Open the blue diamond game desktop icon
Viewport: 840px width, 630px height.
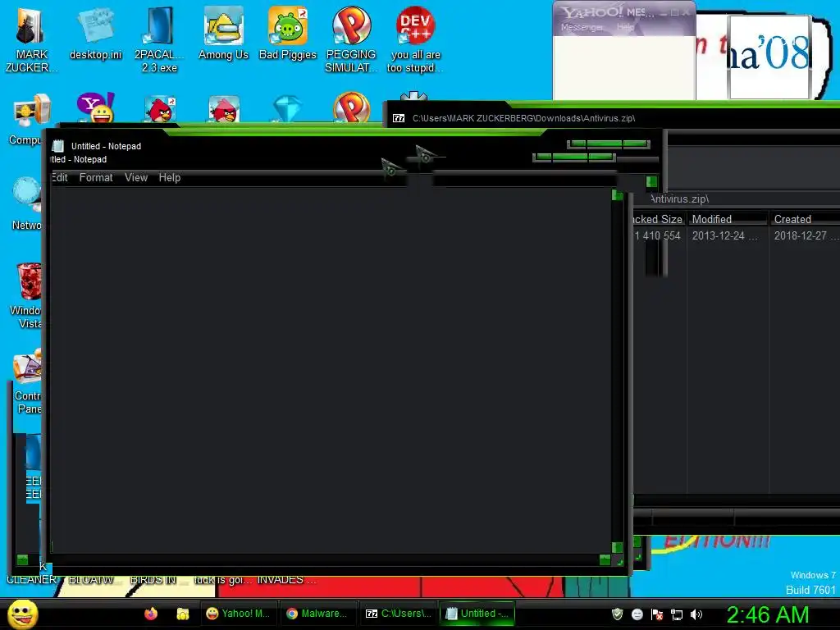[288, 109]
